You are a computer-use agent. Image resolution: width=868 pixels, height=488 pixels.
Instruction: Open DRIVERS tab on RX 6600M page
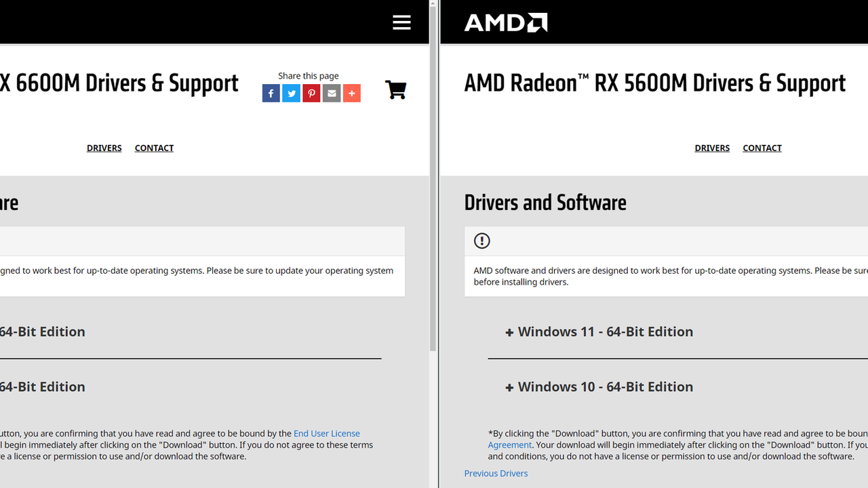[x=104, y=148]
